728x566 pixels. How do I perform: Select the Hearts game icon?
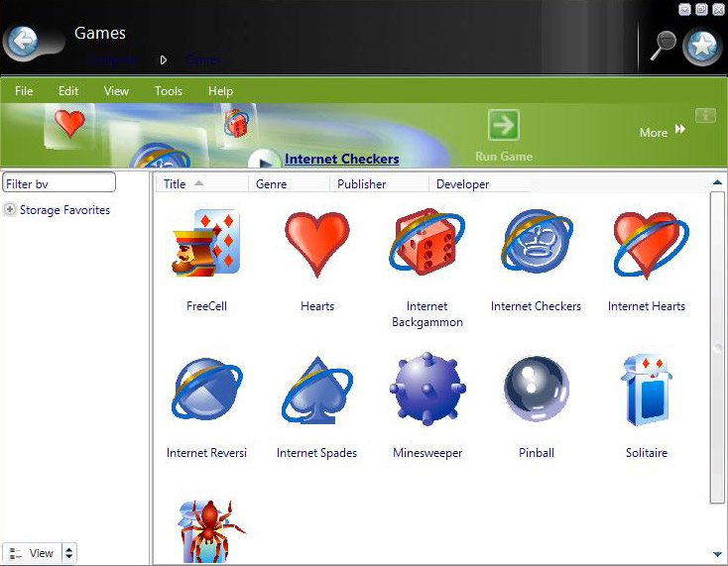(317, 244)
